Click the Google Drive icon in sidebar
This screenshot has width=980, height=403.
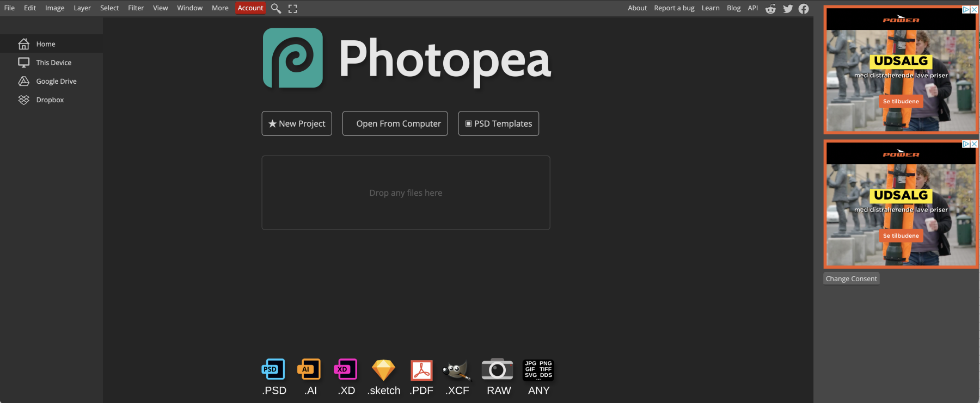coord(23,81)
